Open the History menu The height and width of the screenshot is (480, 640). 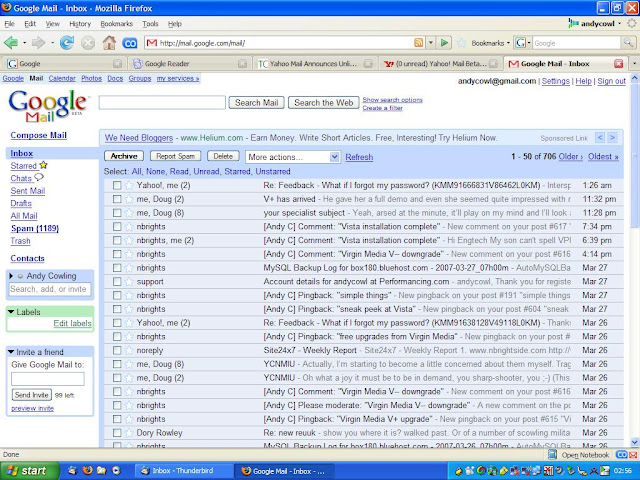80,24
